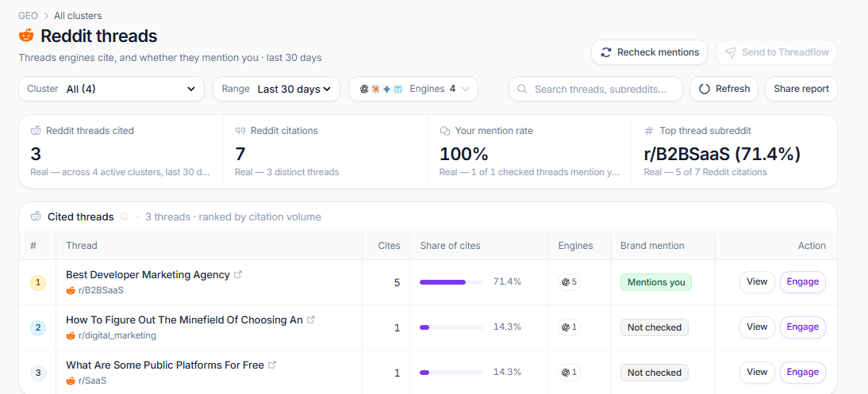Screen dimensions: 868x394
Task: Click the info icon next to Cited threads
Action: [x=125, y=217]
